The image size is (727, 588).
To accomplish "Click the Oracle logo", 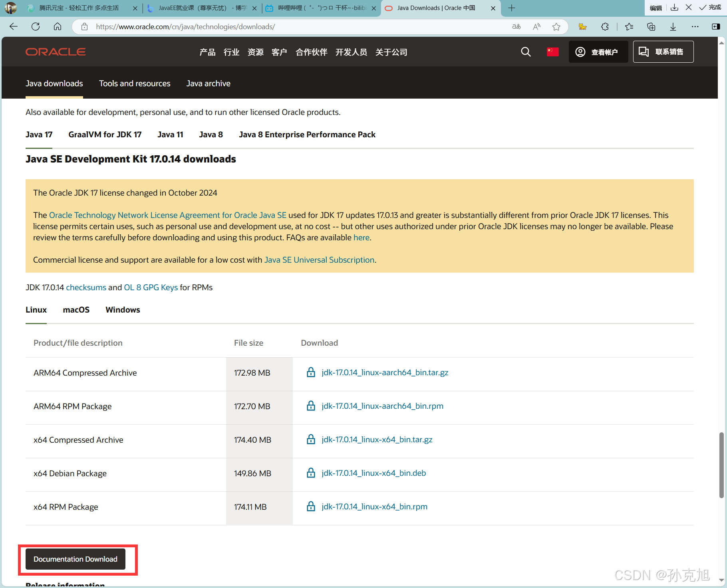I will point(56,52).
